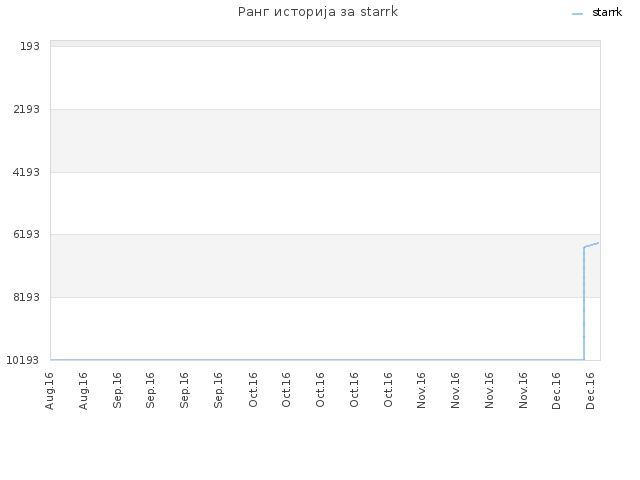The width and height of the screenshot is (640, 480).
Task: Click the starrk legend line color swatch
Action: click(x=578, y=14)
